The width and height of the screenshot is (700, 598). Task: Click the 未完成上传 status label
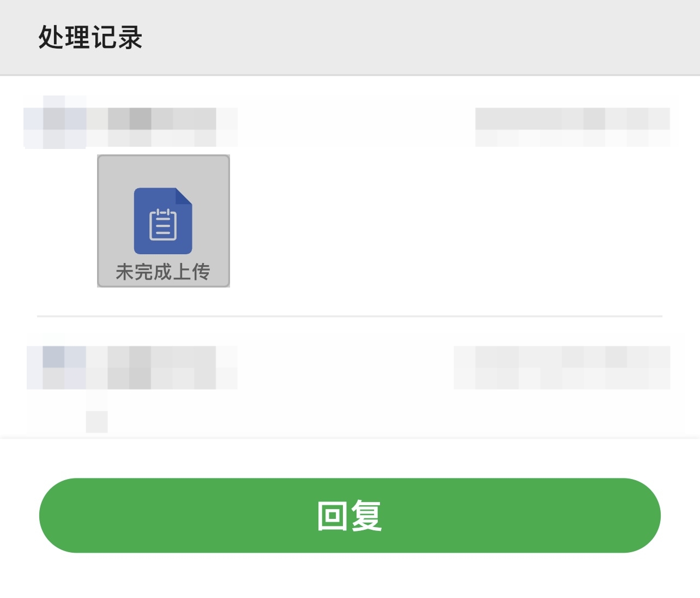click(163, 271)
